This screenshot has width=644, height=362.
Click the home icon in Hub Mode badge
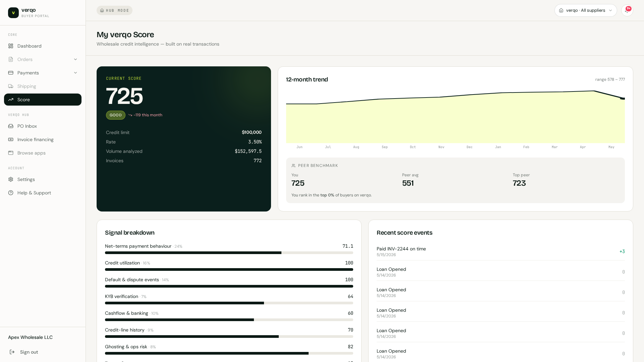click(x=102, y=10)
